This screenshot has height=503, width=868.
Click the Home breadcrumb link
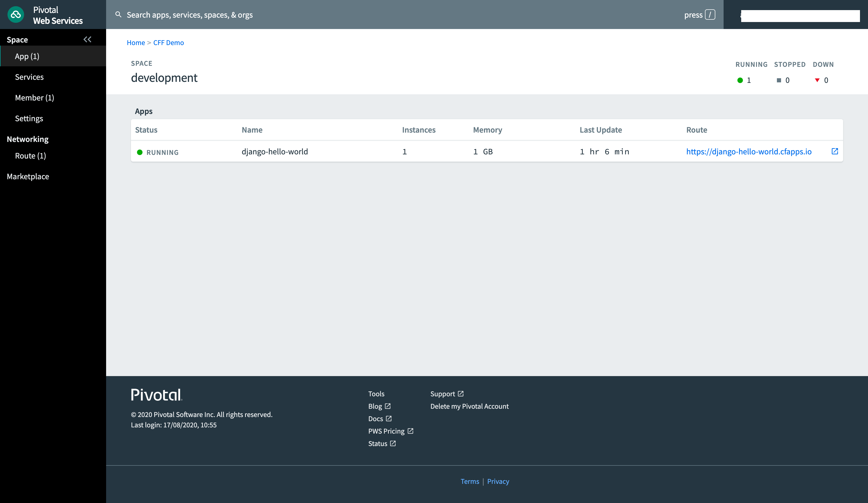(x=136, y=42)
